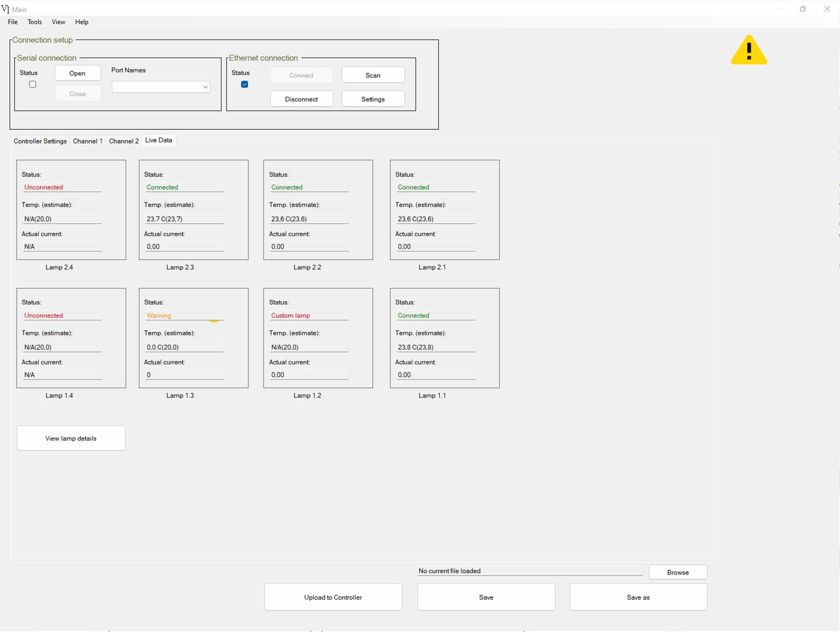Click Lamp 1.1 Connected status field
840x632 pixels.
point(435,315)
